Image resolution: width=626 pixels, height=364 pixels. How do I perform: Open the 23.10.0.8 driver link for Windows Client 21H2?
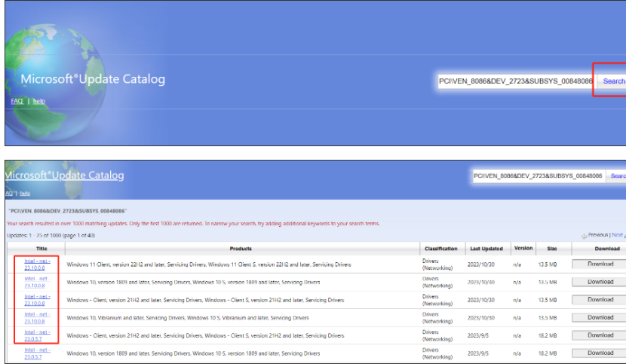point(37,300)
